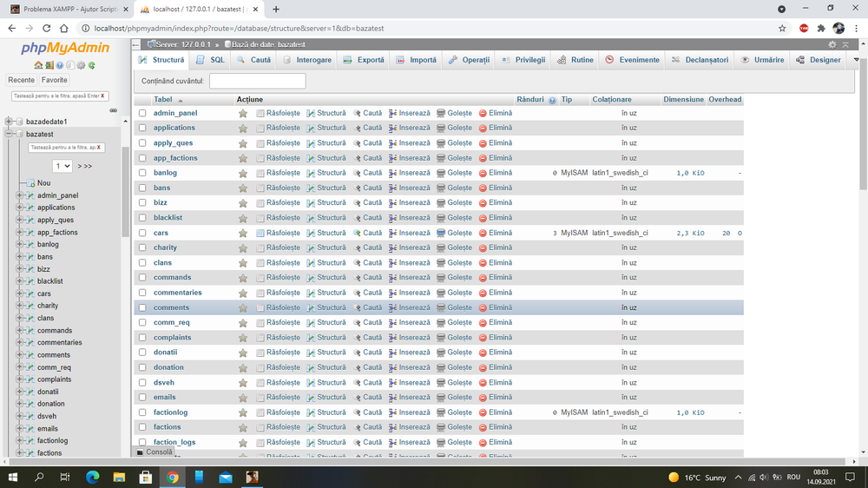Image resolution: width=868 pixels, height=488 pixels.
Task: Select the banlog row checkbox
Action: click(142, 173)
